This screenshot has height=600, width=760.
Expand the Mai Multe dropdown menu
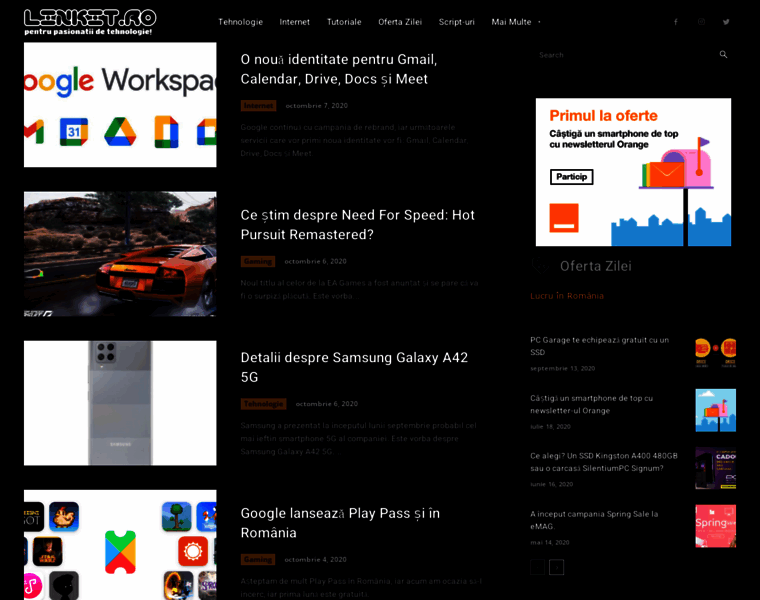(516, 22)
